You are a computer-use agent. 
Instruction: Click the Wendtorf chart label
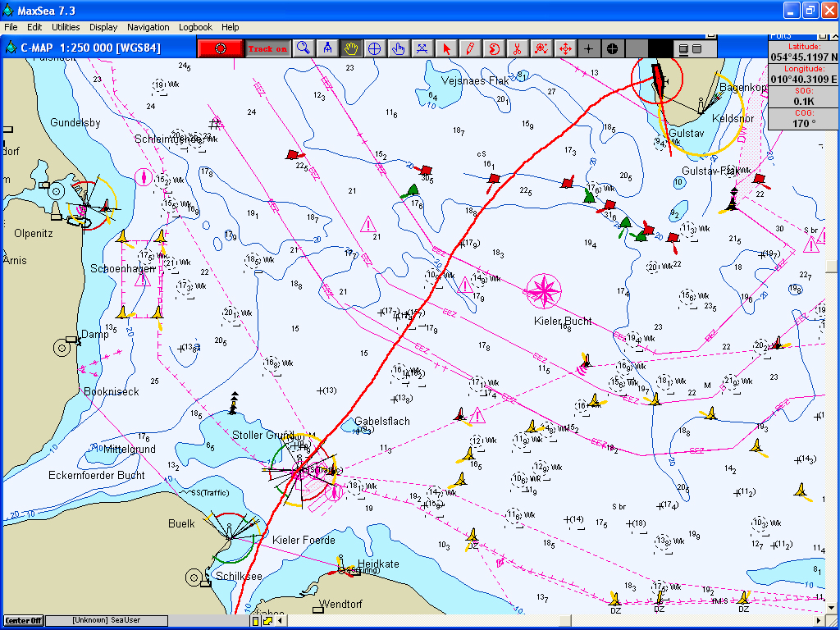pos(340,604)
